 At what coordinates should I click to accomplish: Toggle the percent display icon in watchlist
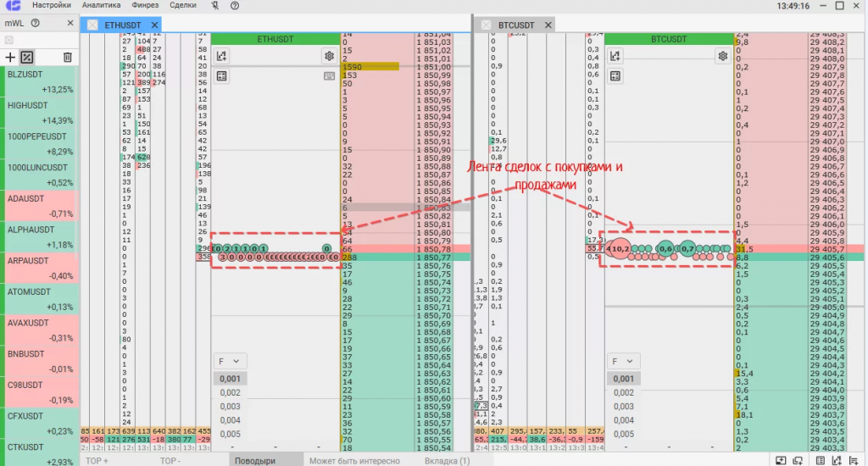(x=26, y=57)
